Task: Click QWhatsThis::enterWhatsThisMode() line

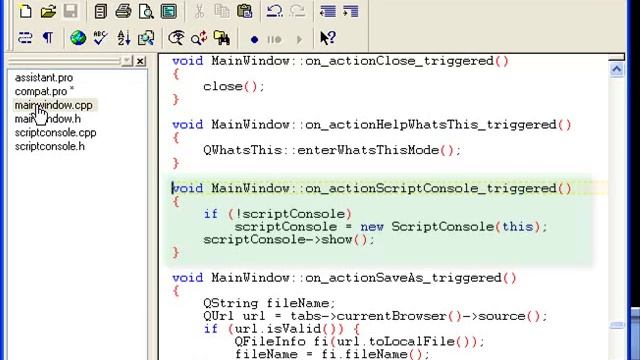Action: [x=332, y=150]
